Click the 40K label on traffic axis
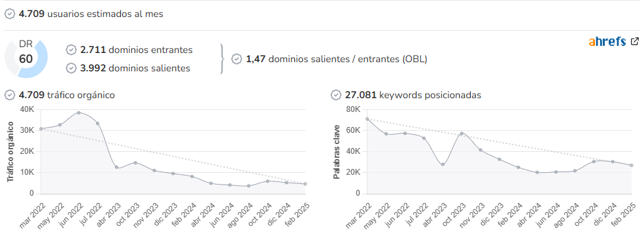Viewport: 644px width, 237px height. click(27, 109)
